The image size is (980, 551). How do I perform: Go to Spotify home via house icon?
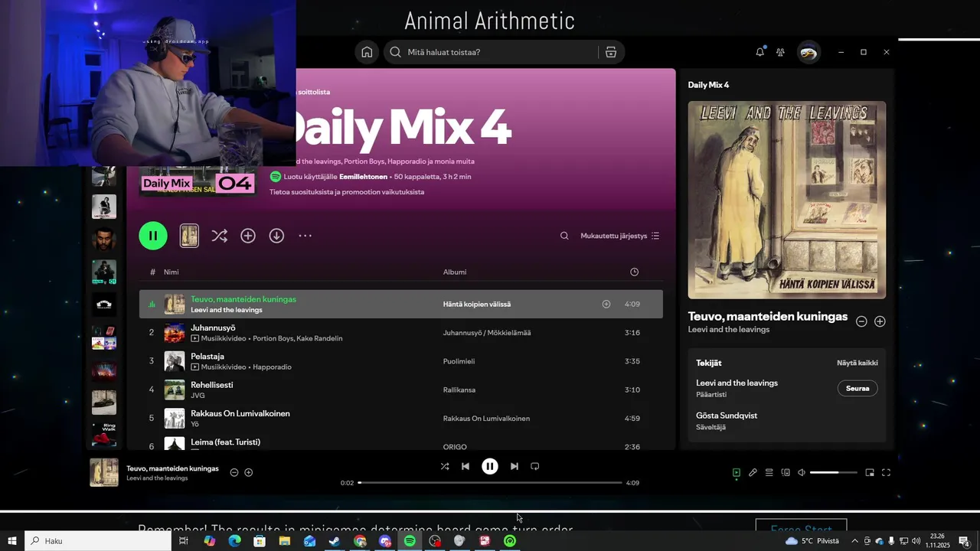click(367, 52)
